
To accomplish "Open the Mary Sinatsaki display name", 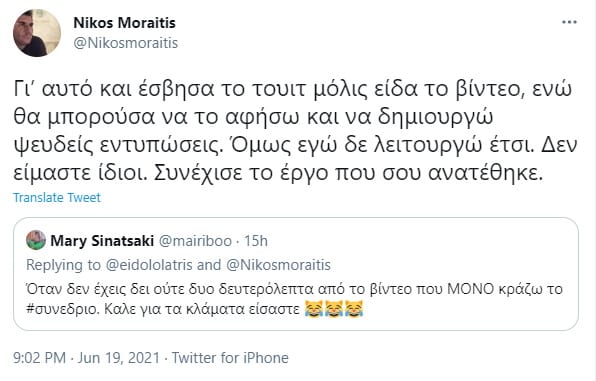I will (102, 241).
